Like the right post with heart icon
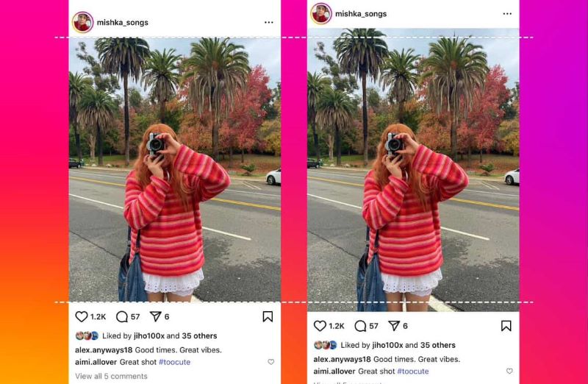This screenshot has width=588, height=384. tap(320, 326)
